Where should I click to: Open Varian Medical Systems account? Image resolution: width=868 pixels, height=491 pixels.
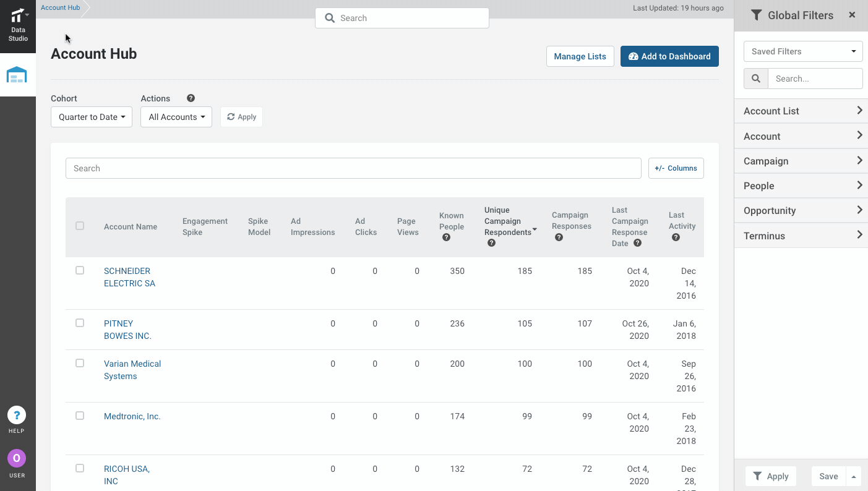click(x=132, y=370)
